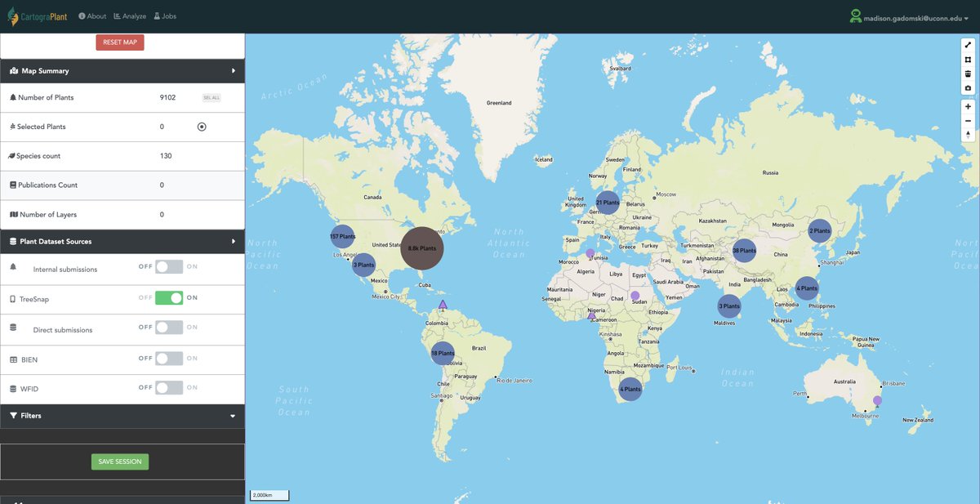Click the 8.8k Plants cluster on the map
The height and width of the screenshot is (504, 980).
pyautogui.click(x=421, y=247)
